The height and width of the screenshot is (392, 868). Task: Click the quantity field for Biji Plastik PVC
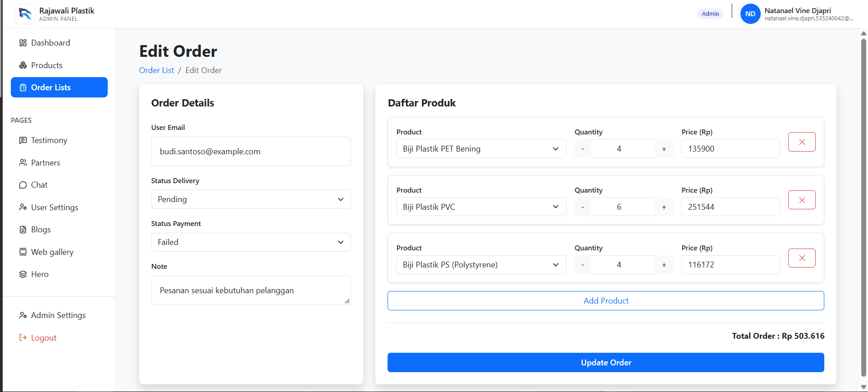point(623,207)
